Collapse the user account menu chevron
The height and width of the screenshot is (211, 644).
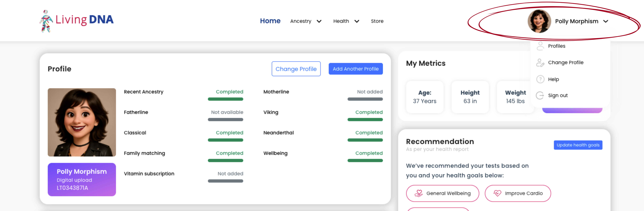(605, 21)
